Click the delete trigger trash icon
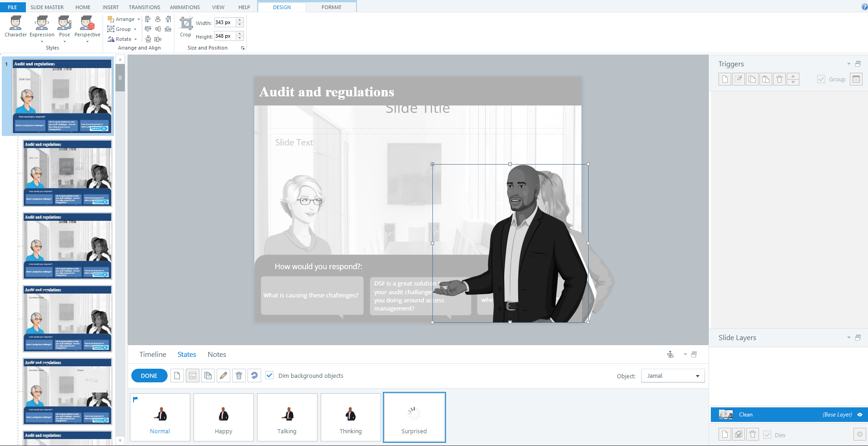 pyautogui.click(x=779, y=79)
